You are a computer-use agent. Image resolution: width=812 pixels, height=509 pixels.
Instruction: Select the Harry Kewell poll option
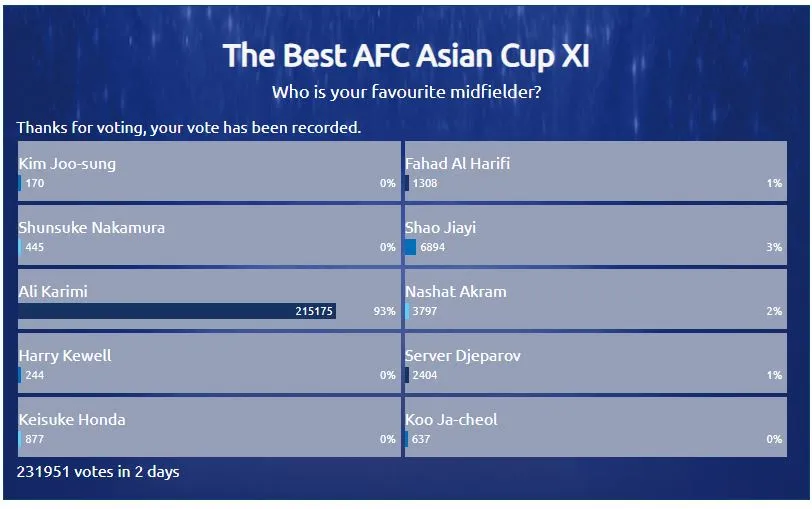click(209, 363)
